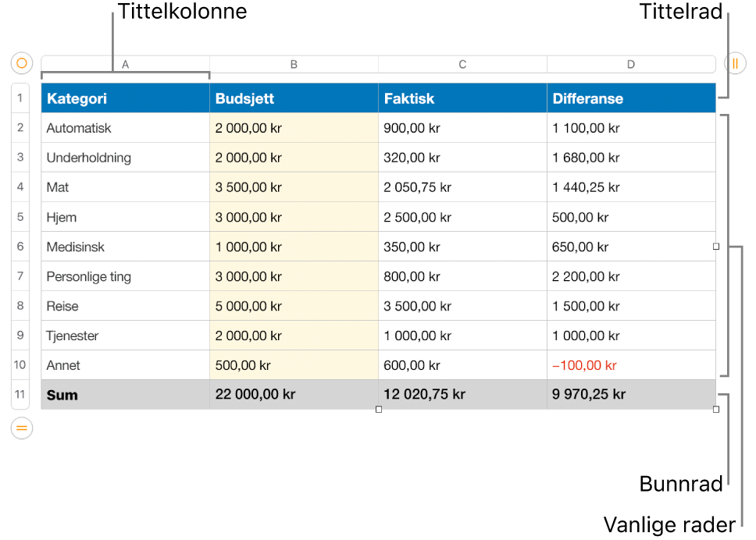Select the Mat category cell
The width and height of the screenshot is (756, 540).
(x=126, y=187)
